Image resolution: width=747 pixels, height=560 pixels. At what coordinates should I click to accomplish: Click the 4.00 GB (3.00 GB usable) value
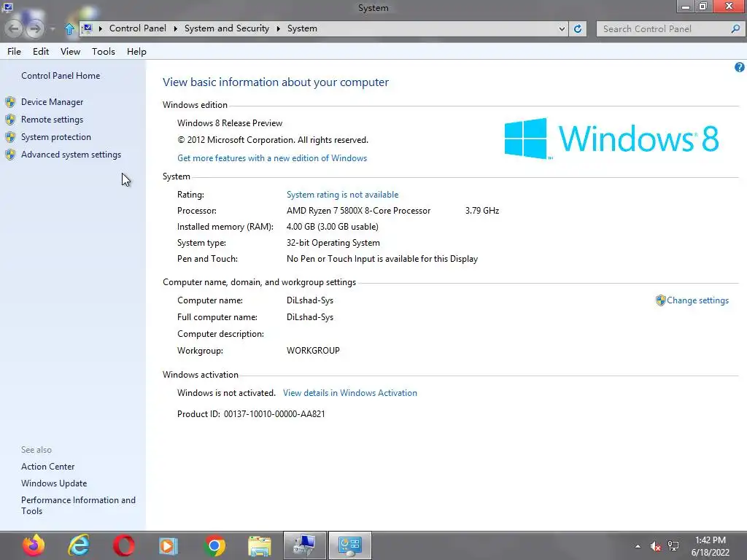(x=333, y=227)
